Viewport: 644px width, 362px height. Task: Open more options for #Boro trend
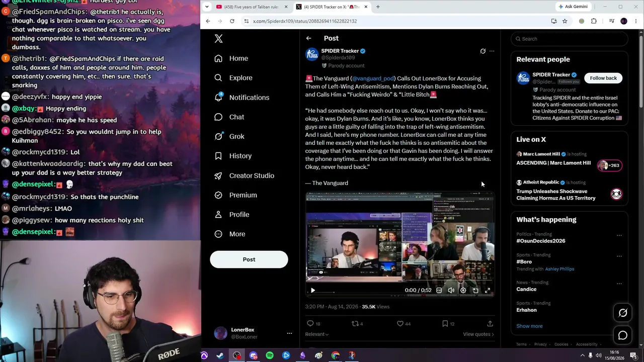point(619,256)
